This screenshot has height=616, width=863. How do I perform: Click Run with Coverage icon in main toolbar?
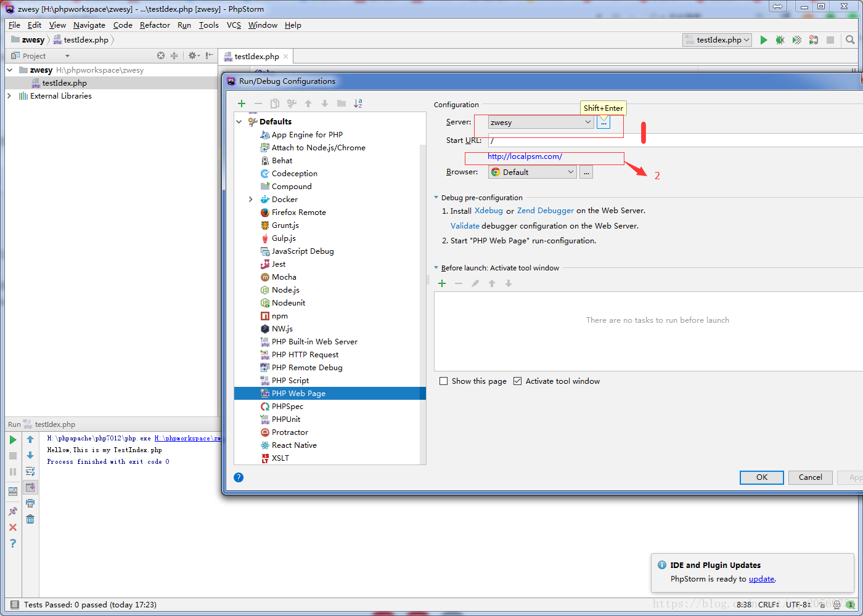point(797,40)
